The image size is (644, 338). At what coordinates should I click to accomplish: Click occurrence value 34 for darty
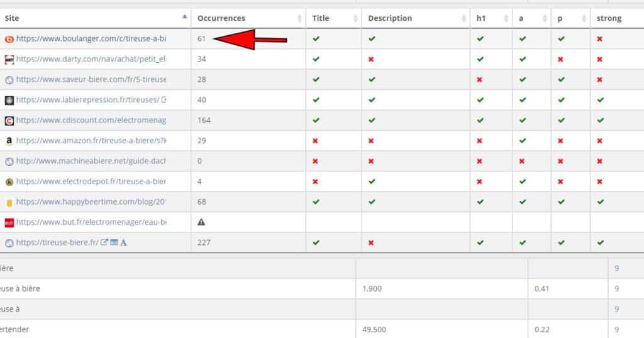(x=201, y=59)
